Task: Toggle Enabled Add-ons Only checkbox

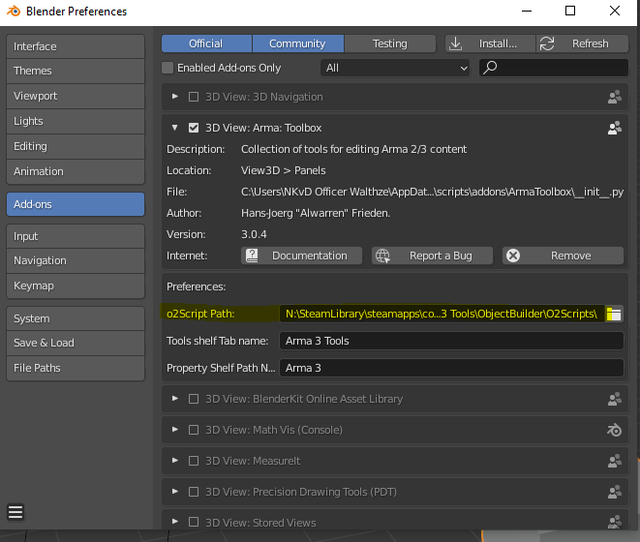Action: 167,68
